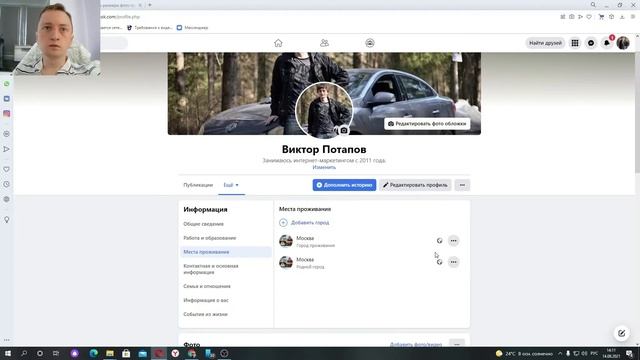The width and height of the screenshot is (640, 360).
Task: Open the three-dots menu at sidebar bottom
Action: 7,340
